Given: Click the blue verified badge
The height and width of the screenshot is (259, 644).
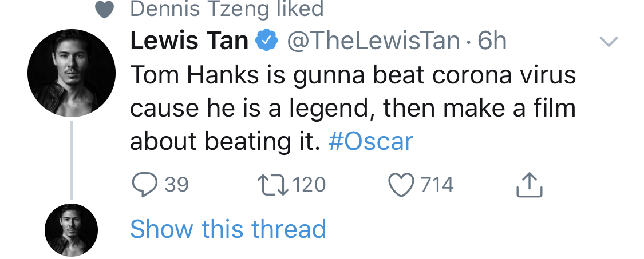Looking at the screenshot, I should (x=266, y=41).
